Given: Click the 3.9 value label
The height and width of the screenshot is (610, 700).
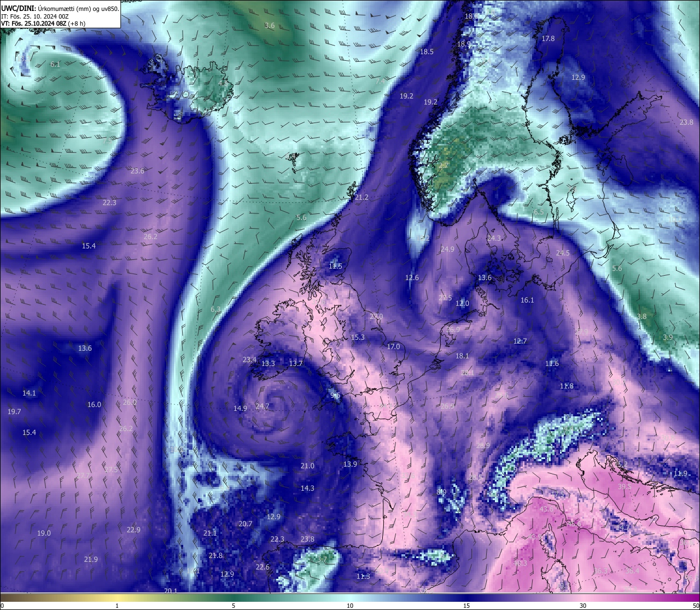Looking at the screenshot, I should [x=668, y=338].
